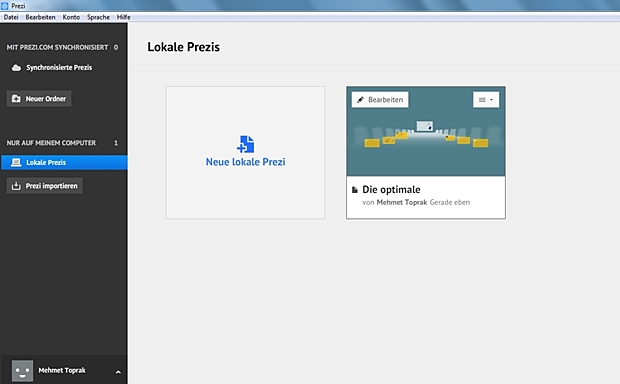Click the pencil icon on the Bearbeiten button
This screenshot has width=620, height=384.
point(360,100)
